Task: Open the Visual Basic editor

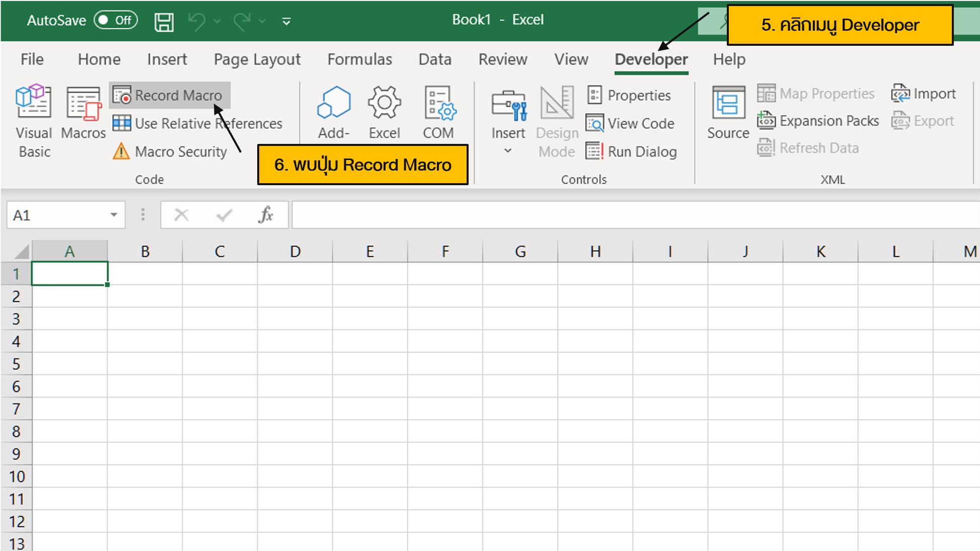Action: click(34, 121)
